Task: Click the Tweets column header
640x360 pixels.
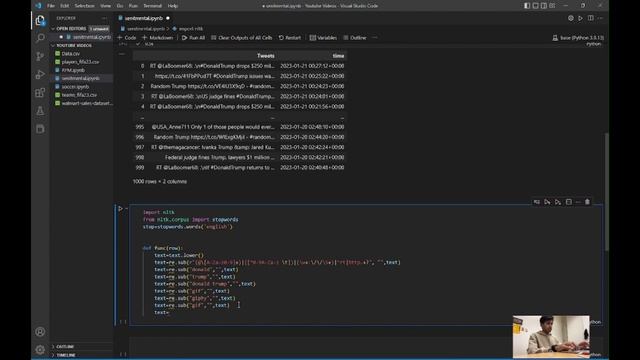Action: (x=266, y=56)
